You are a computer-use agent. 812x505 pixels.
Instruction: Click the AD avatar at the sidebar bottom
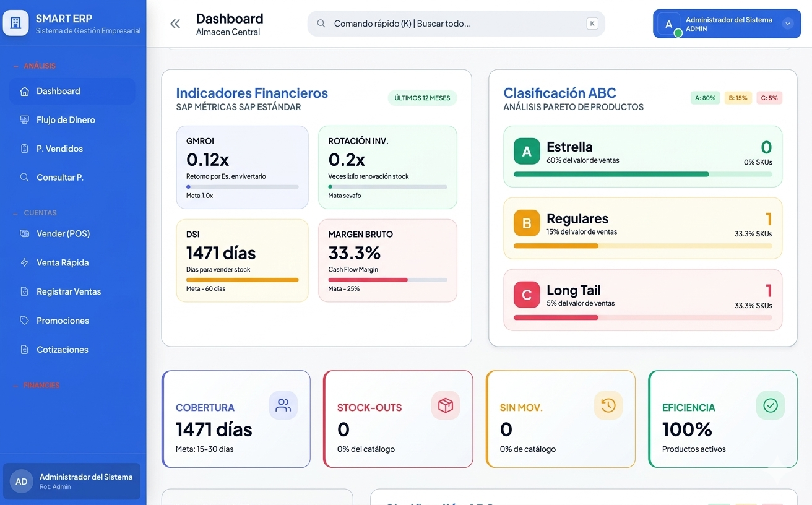22,481
